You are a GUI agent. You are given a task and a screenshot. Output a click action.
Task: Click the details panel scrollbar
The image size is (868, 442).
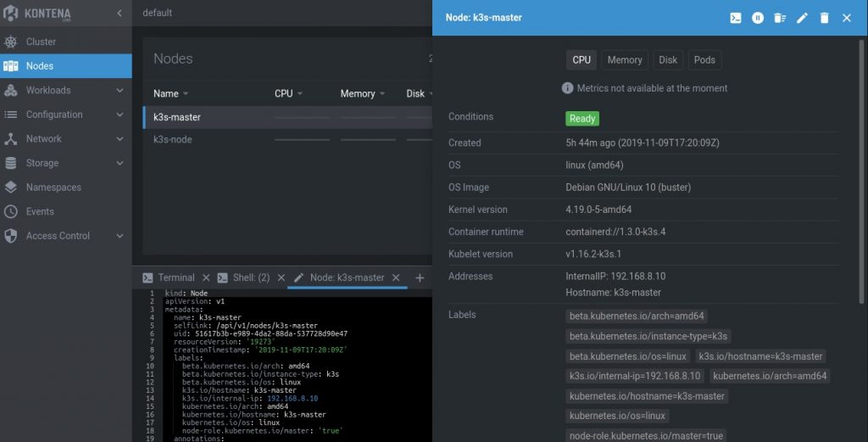861,171
